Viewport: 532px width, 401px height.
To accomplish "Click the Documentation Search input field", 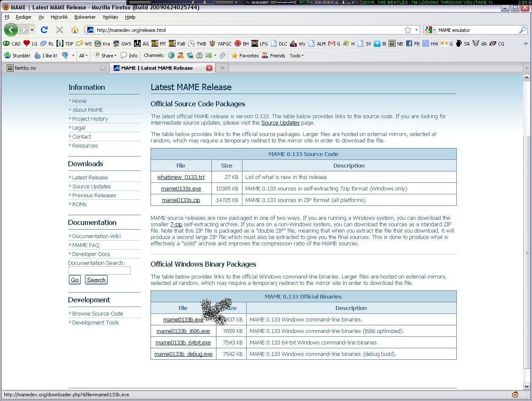I will pos(100,270).
